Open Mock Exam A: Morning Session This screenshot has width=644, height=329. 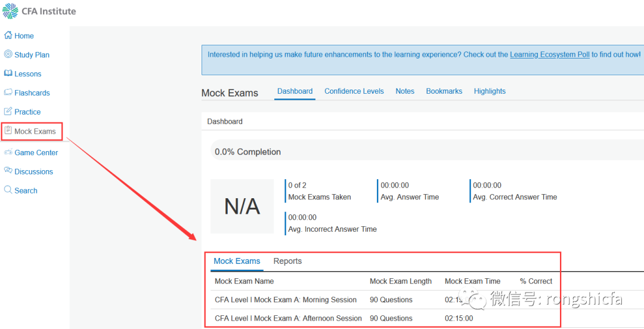pos(286,300)
